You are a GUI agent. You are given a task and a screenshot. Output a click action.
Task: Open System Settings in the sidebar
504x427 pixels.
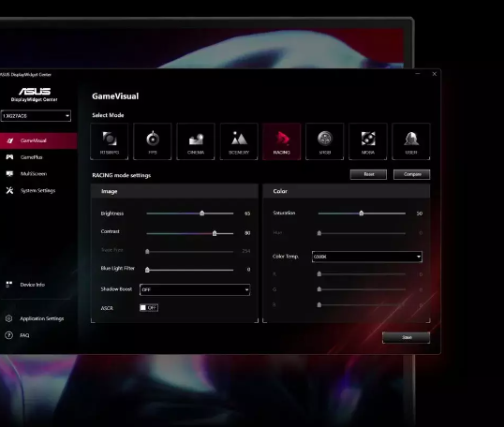(38, 190)
